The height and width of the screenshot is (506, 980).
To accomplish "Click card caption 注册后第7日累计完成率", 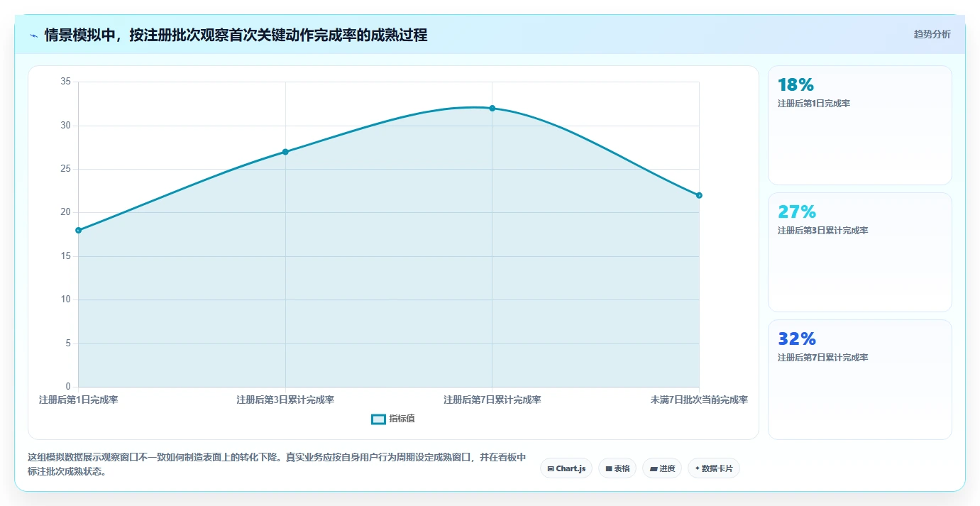I will pos(823,358).
